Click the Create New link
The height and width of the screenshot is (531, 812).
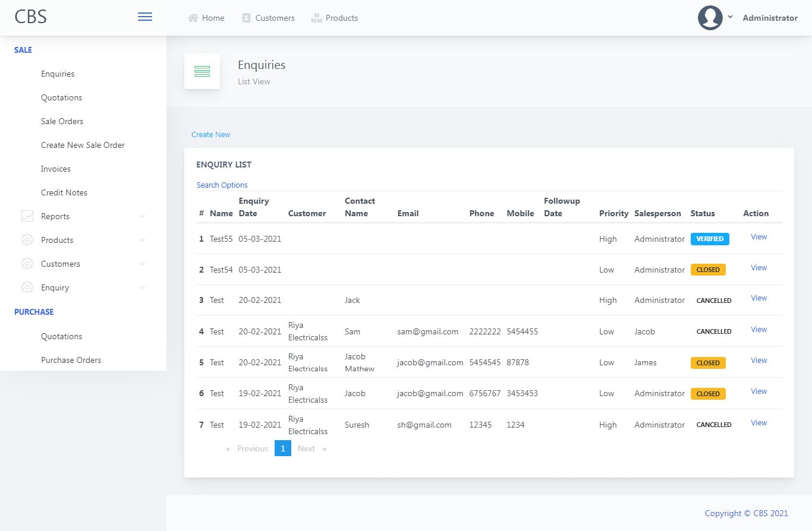click(211, 135)
